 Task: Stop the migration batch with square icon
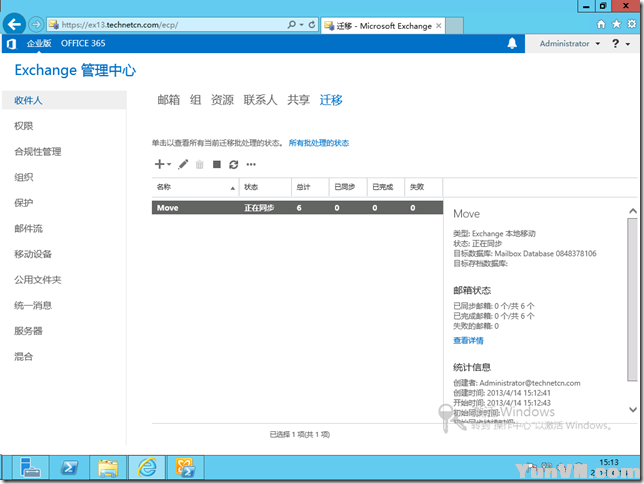pos(217,164)
